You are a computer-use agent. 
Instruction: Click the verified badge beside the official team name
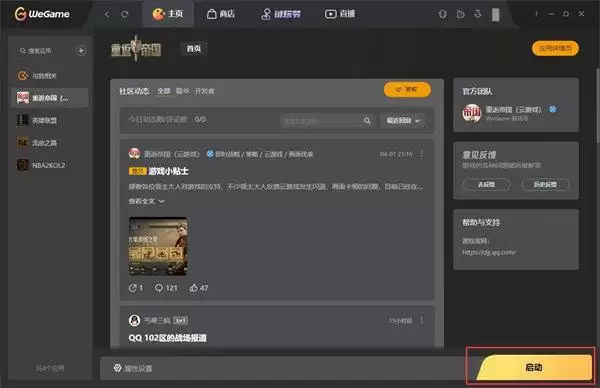click(553, 109)
